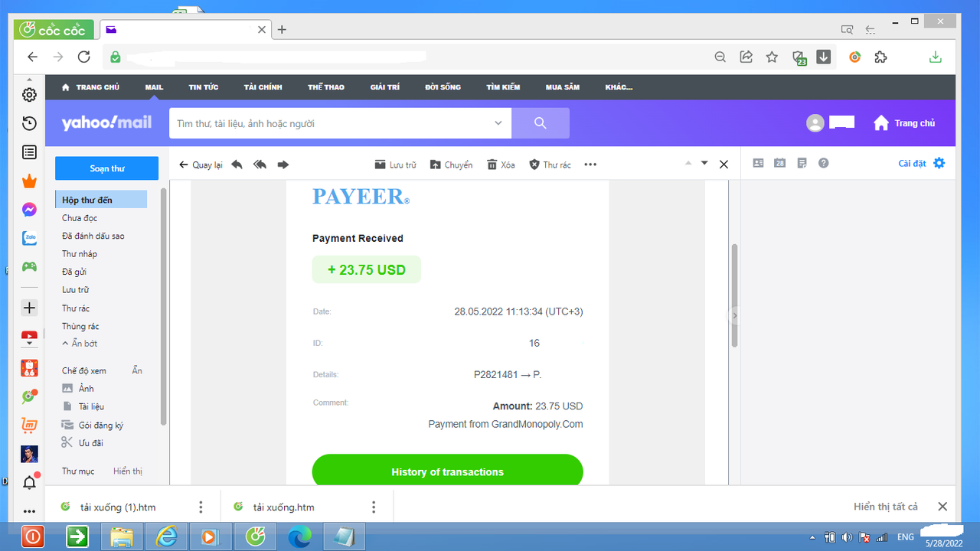Open help question mark icon
Screen dimensions: 980x551
[823, 163]
